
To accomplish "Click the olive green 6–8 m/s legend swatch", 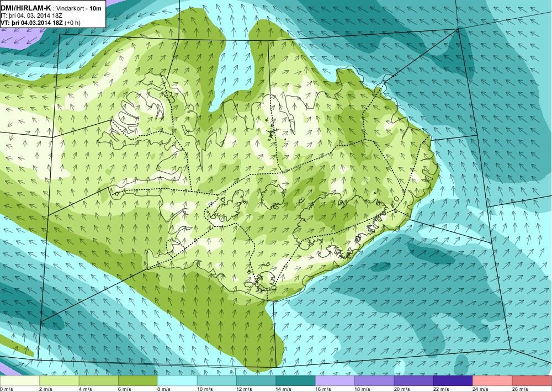I will pos(138,381).
